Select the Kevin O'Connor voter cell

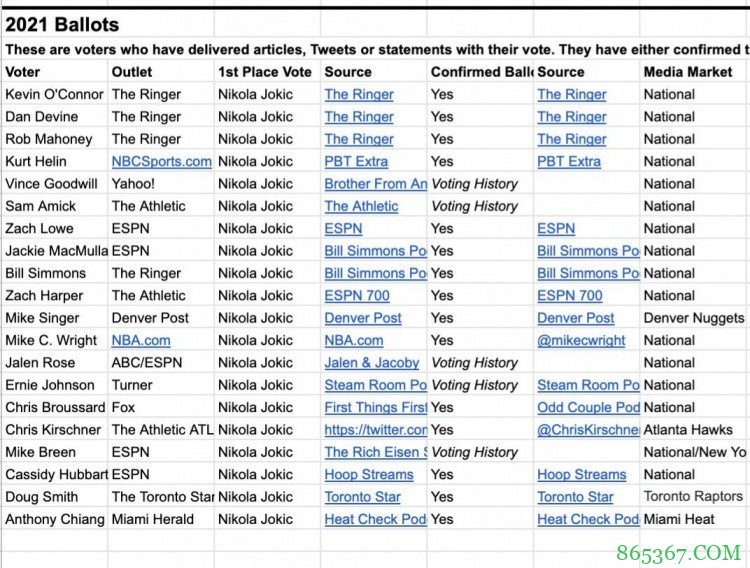[x=54, y=94]
